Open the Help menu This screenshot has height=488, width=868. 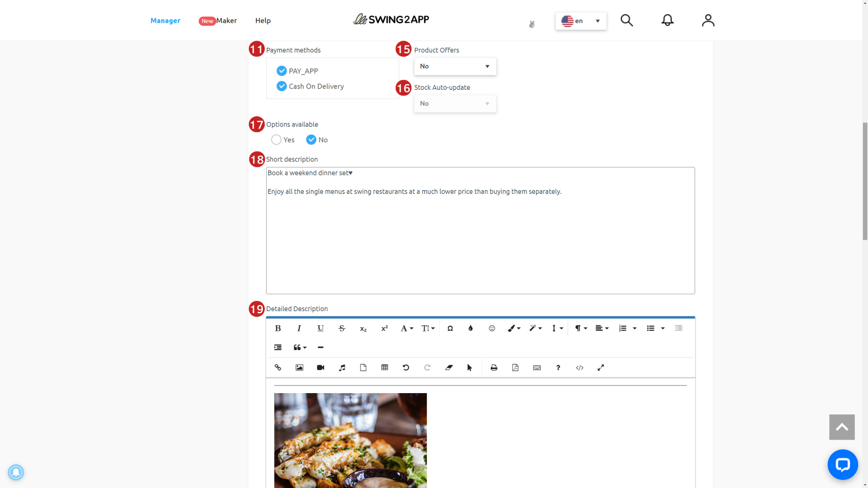tap(263, 20)
